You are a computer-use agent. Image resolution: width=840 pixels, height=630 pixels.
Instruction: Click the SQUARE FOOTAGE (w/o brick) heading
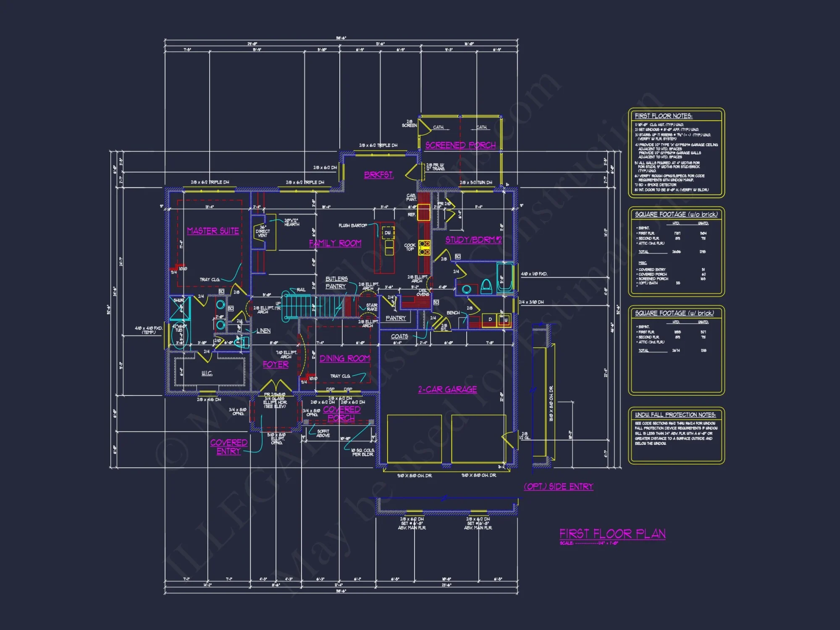point(676,214)
